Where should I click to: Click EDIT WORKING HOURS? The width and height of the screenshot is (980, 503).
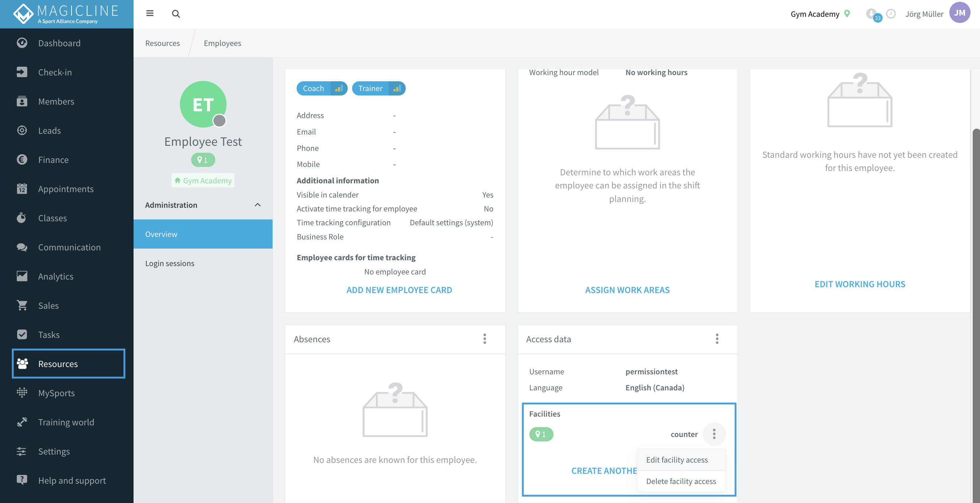click(x=860, y=284)
